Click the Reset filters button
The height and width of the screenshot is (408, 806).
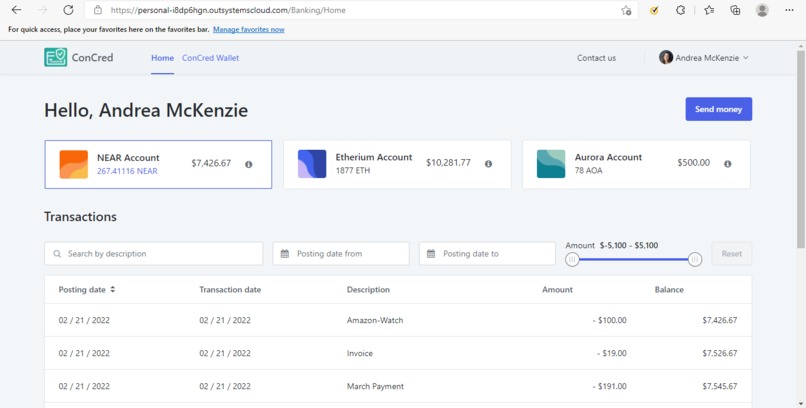point(731,253)
